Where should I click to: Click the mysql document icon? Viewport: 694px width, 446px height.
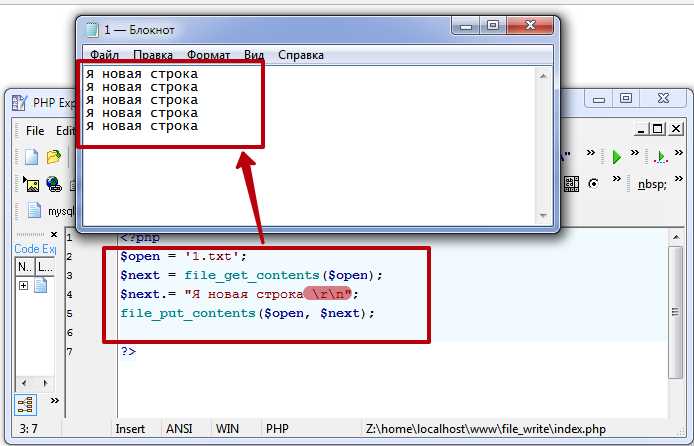pyautogui.click(x=34, y=211)
